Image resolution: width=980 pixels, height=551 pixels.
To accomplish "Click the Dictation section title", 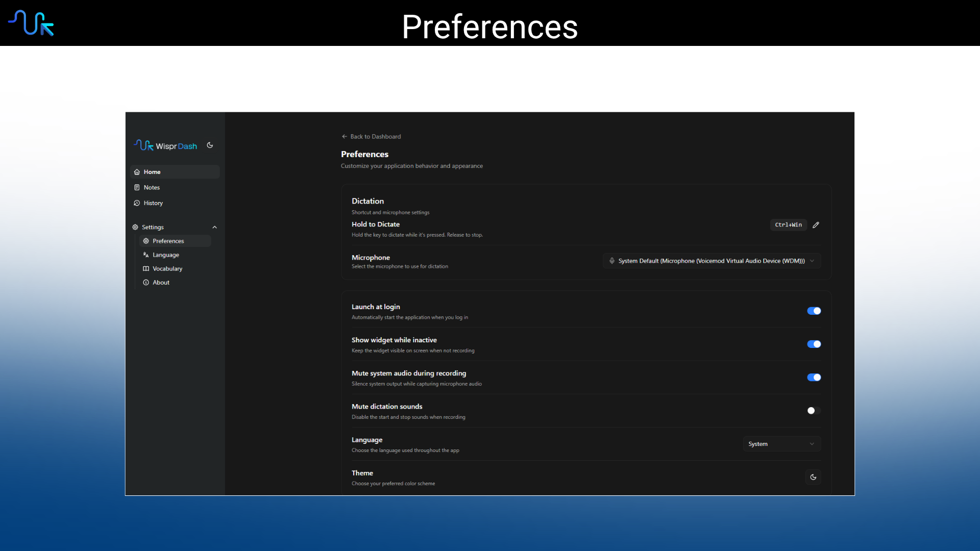I will (367, 201).
